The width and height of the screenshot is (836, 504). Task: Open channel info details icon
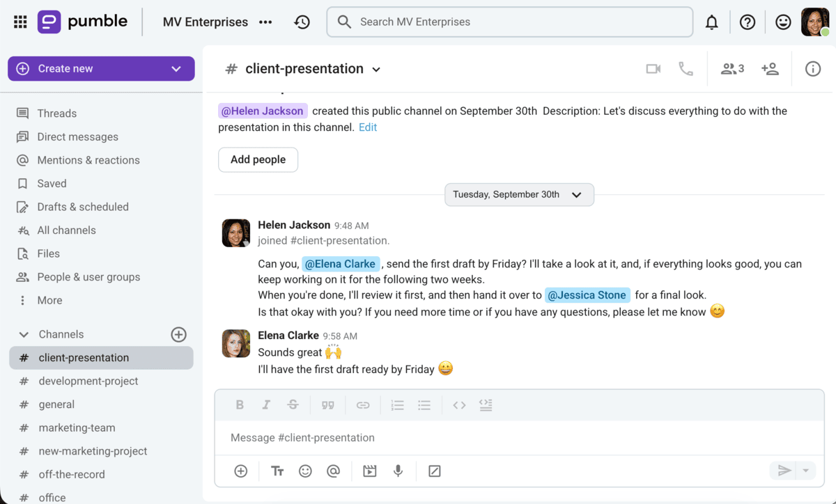[813, 69]
